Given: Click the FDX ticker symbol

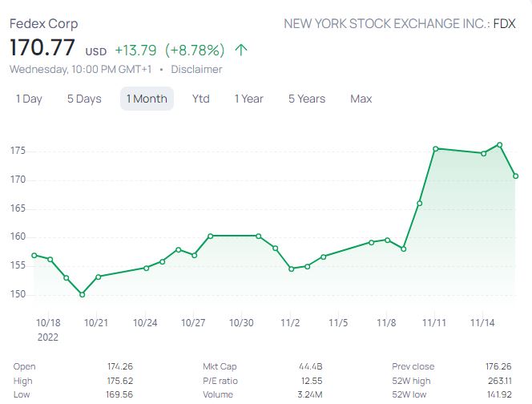Looking at the screenshot, I should [x=504, y=23].
